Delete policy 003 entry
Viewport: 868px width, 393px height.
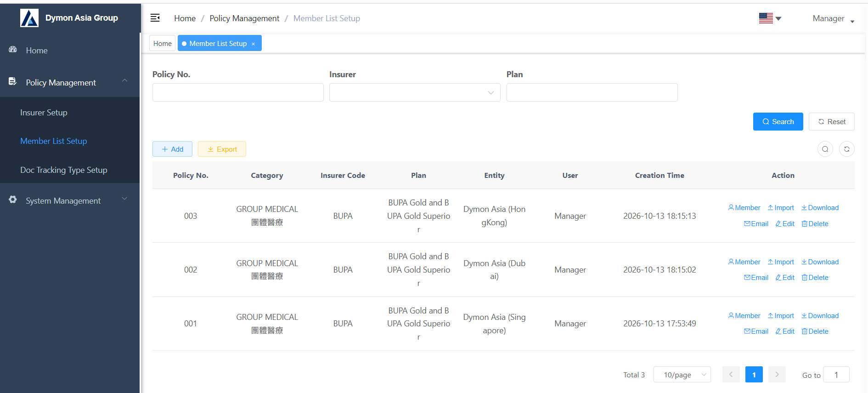coord(815,224)
